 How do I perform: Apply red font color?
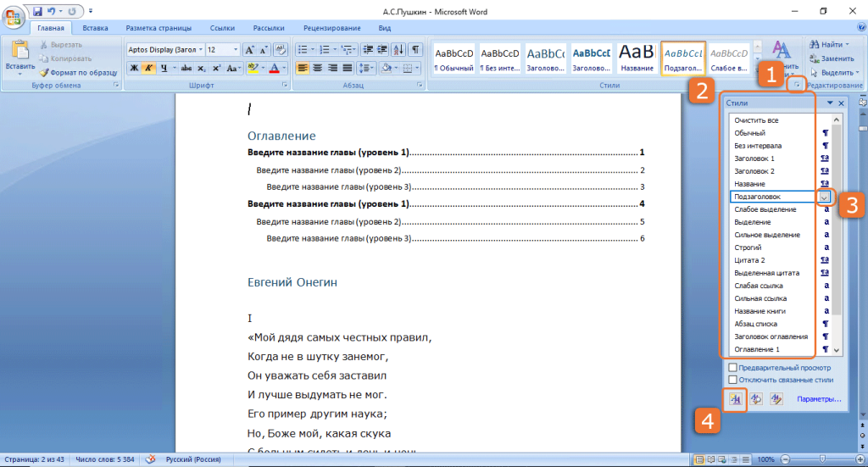coord(274,68)
